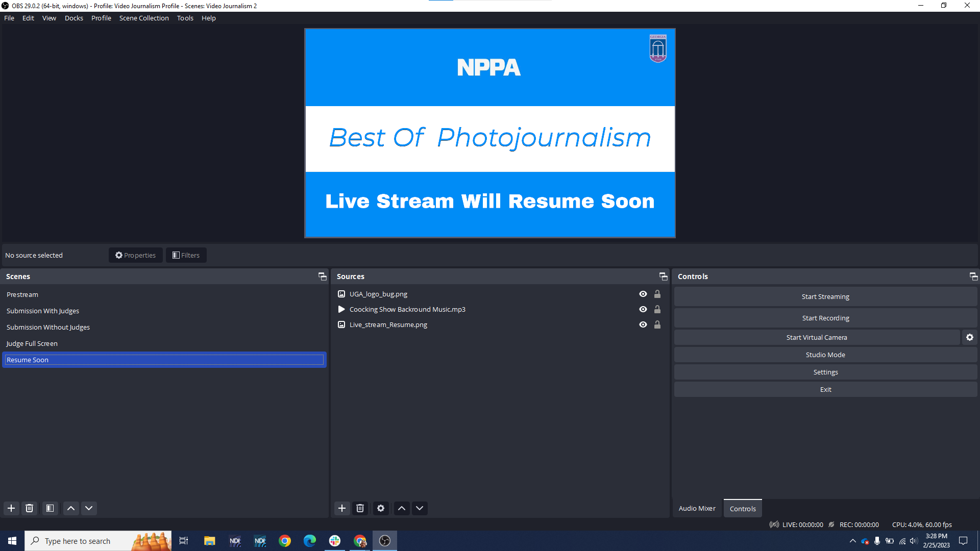Open the Help menu
The height and width of the screenshot is (551, 980).
(209, 18)
